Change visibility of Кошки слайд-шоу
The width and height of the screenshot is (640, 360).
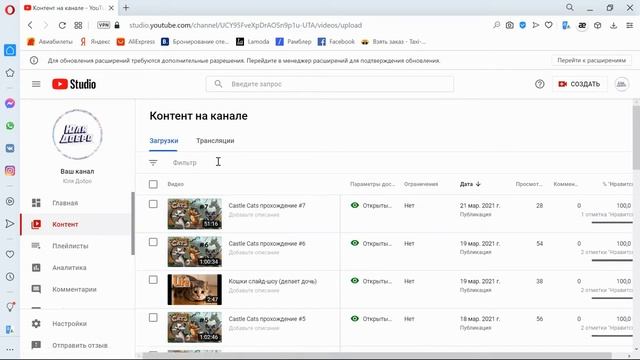(x=371, y=281)
